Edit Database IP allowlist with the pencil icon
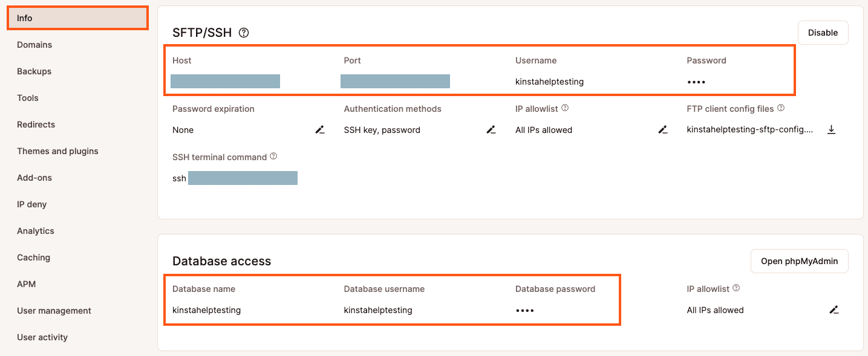Viewport: 868px width, 356px height. pos(834,309)
